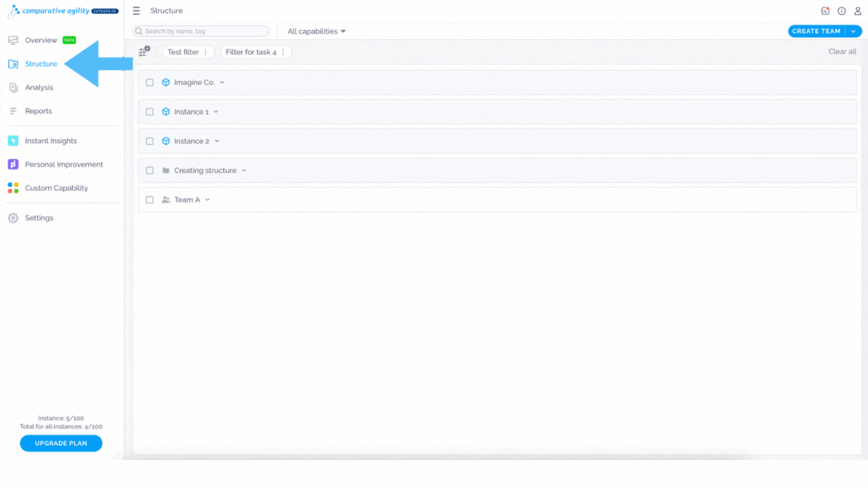
Task: Click the info circle icon
Action: pyautogui.click(x=842, y=11)
